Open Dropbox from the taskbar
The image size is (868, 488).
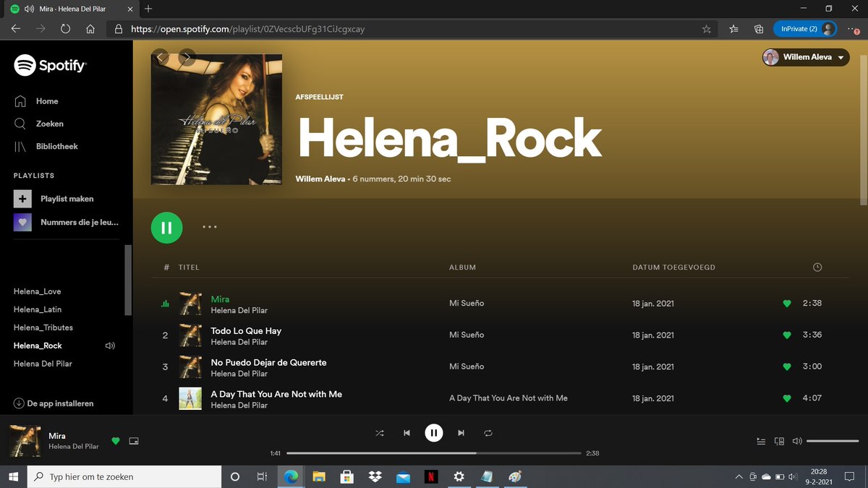(375, 477)
